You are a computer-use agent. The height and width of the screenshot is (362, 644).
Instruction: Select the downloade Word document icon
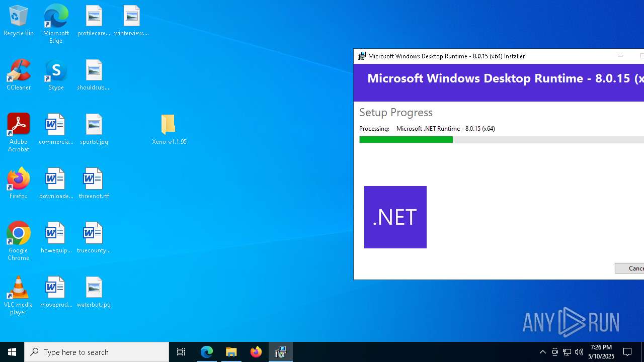(x=56, y=184)
